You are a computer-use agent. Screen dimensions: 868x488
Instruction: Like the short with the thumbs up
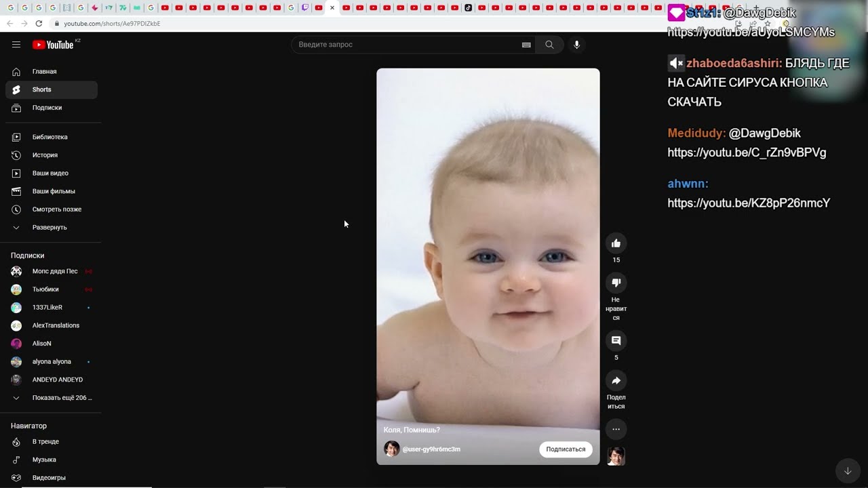pyautogui.click(x=616, y=243)
